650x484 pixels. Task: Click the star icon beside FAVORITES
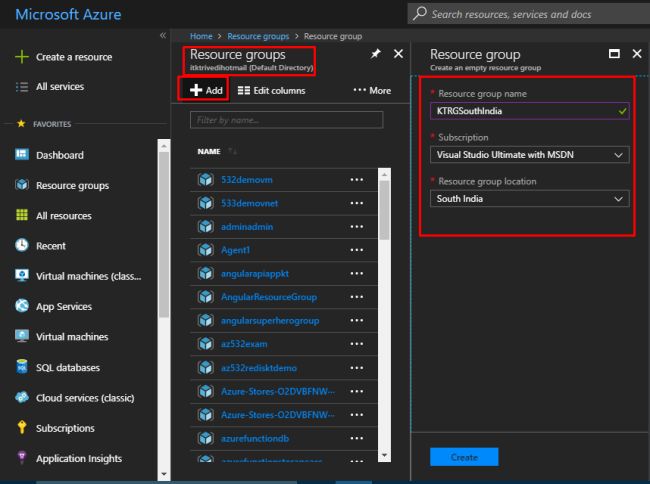21,123
